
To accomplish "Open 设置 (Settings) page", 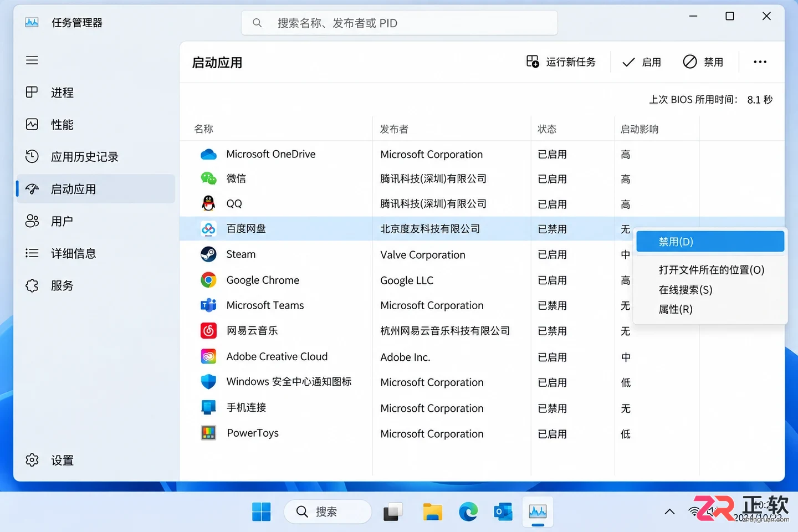I will [95, 461].
